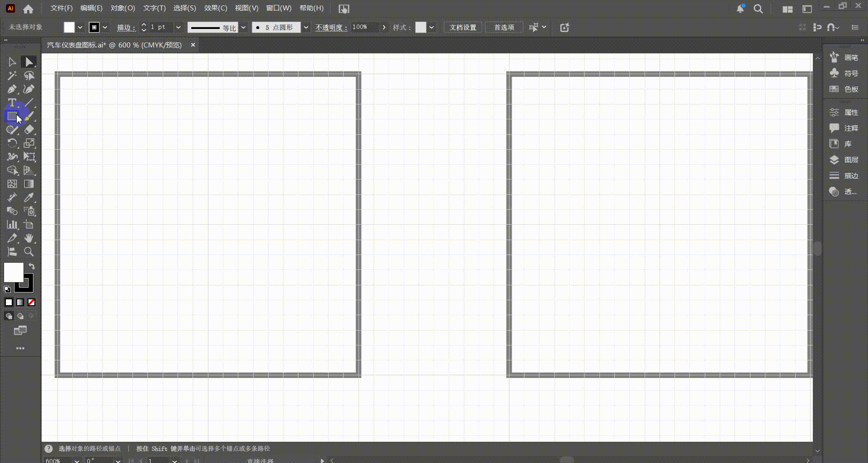Open Edit Toolbar three-dots menu
The image size is (868, 463).
tap(20, 348)
